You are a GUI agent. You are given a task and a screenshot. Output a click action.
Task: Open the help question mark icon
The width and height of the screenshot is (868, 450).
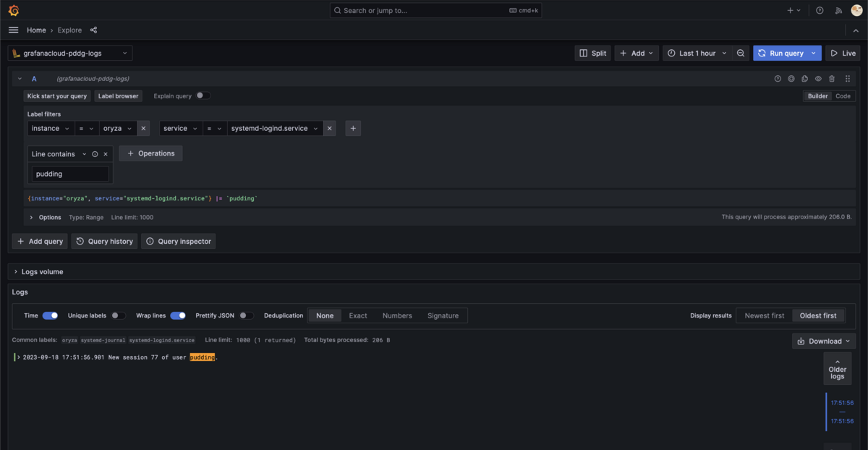[820, 11]
